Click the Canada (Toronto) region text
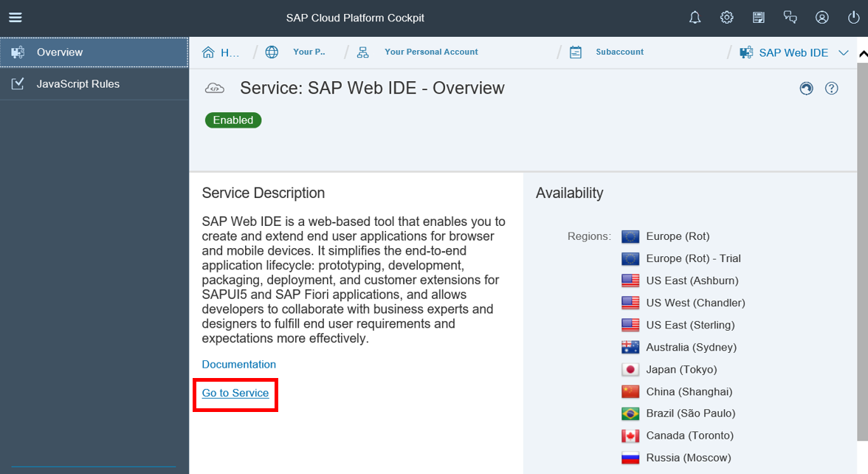This screenshot has width=868, height=474. pos(689,436)
